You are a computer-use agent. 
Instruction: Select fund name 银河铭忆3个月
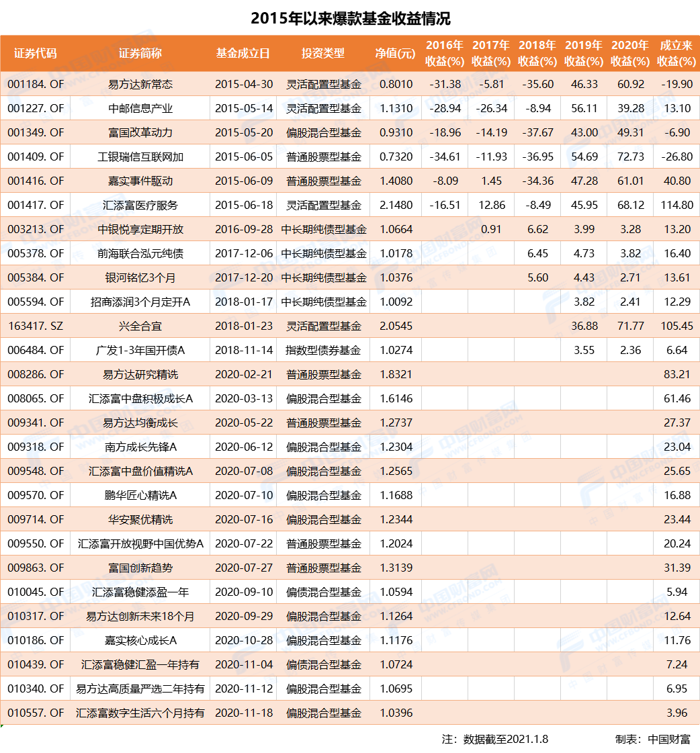(x=140, y=277)
